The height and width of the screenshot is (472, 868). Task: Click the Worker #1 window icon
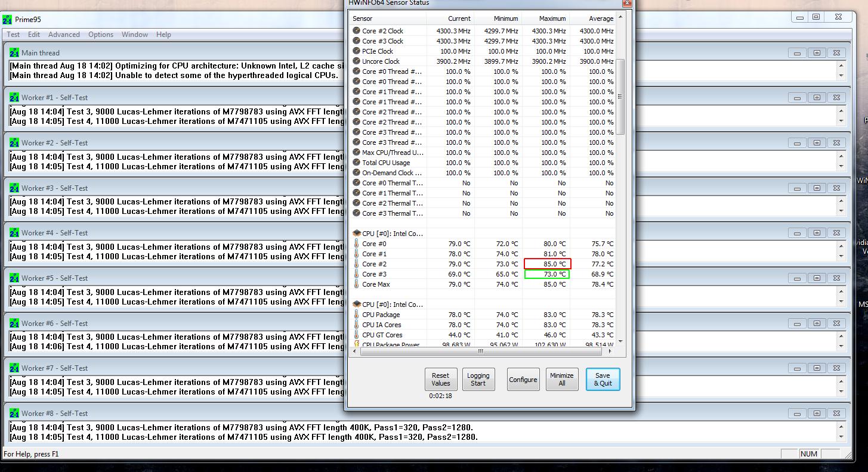coord(14,98)
